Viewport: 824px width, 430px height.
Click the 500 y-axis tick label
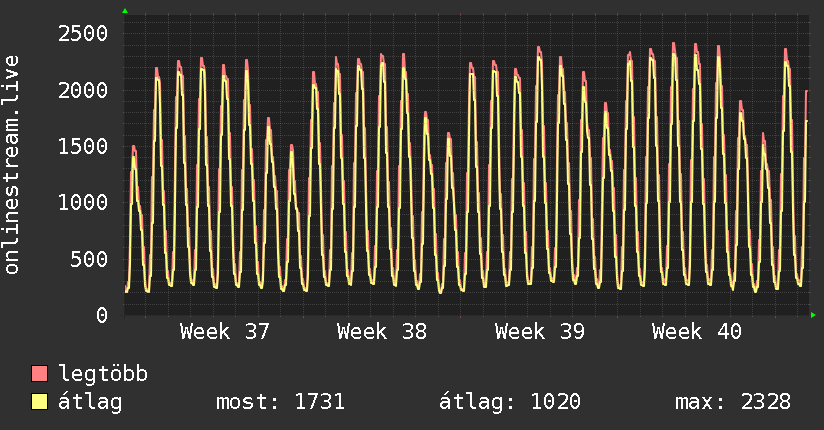coord(89,259)
